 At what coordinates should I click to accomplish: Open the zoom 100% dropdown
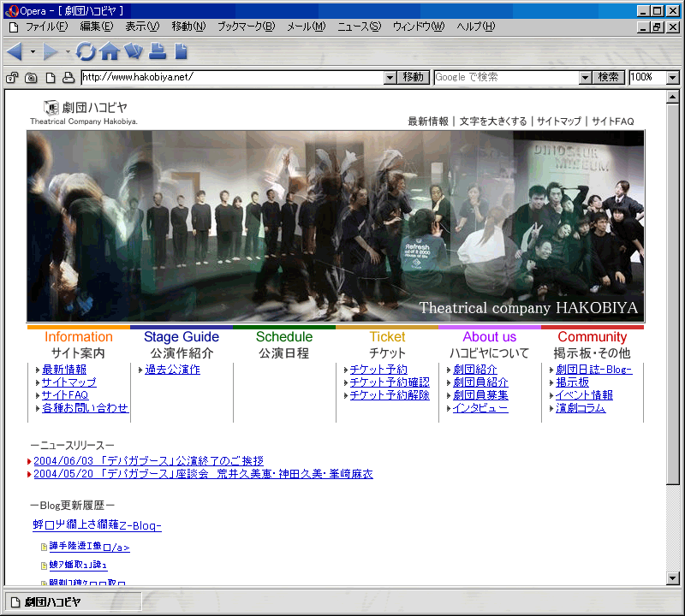click(x=673, y=78)
